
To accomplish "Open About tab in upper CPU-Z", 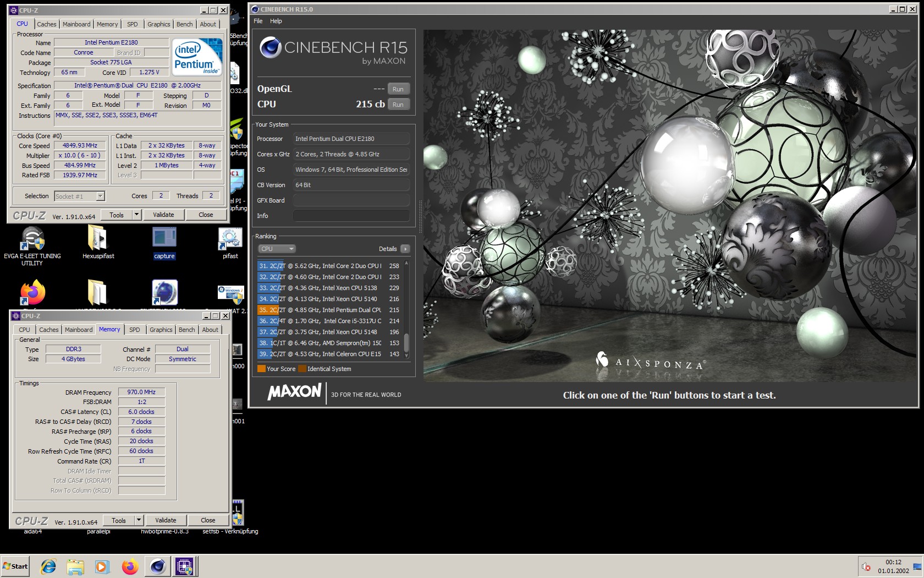I will [208, 24].
